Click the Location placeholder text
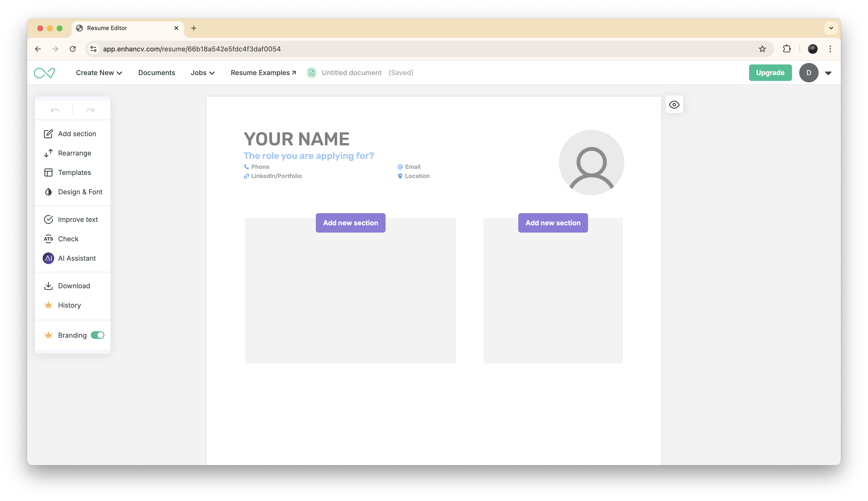The width and height of the screenshot is (868, 501). [x=417, y=176]
